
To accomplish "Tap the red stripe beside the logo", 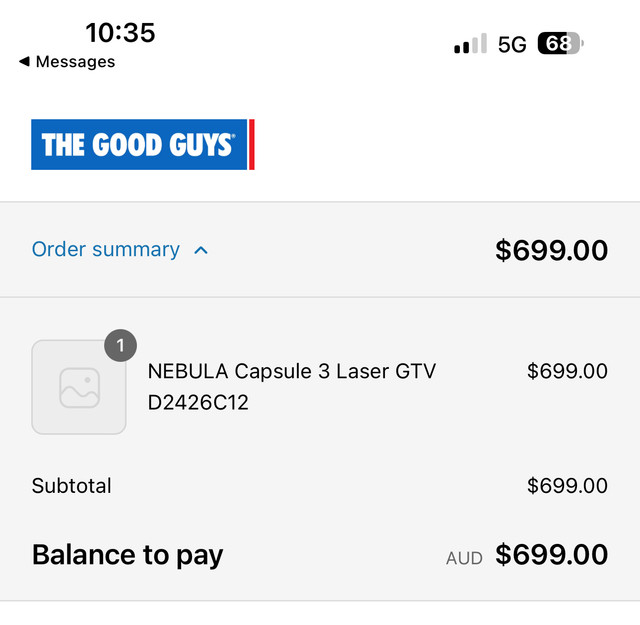I will (x=252, y=145).
